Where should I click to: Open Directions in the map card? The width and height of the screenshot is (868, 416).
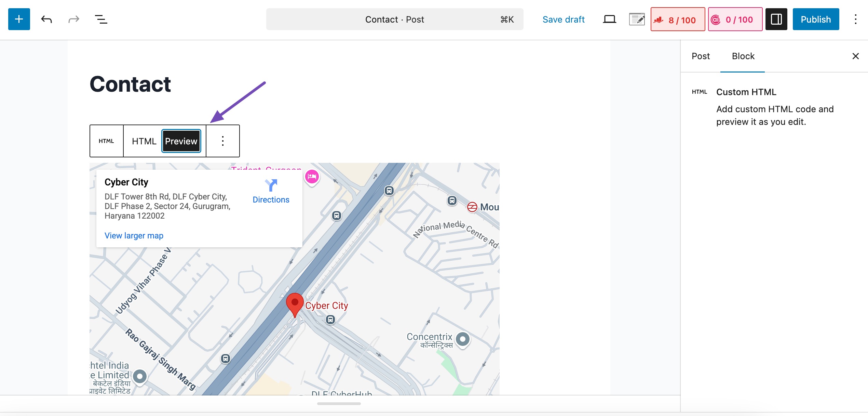(271, 192)
